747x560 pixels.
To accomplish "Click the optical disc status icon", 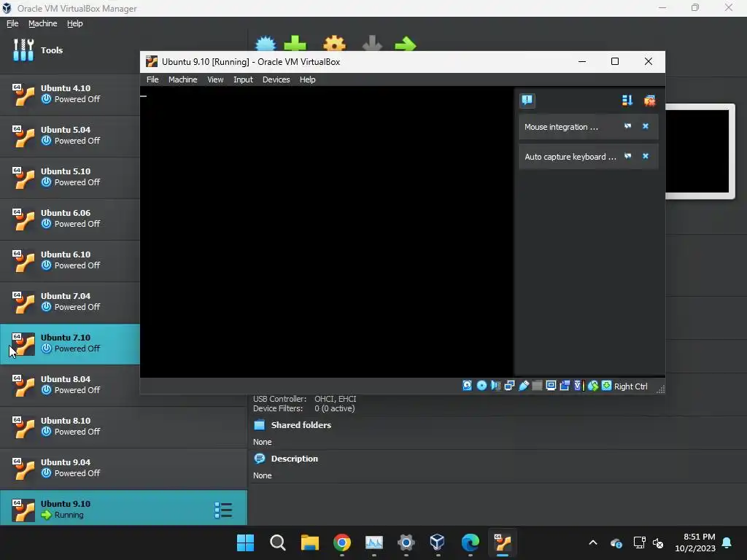I will (x=481, y=386).
